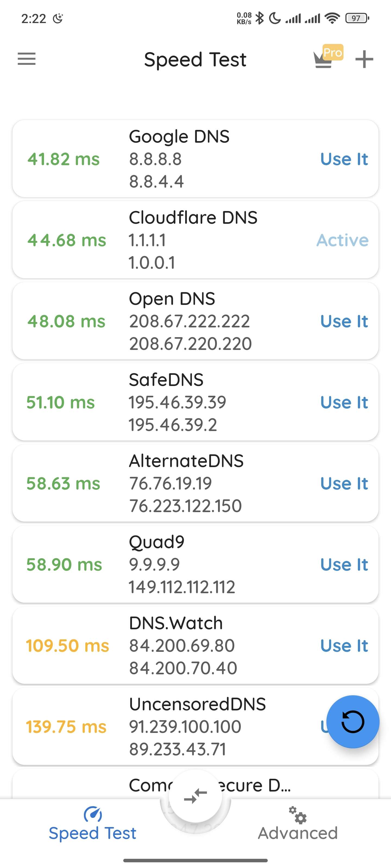The height and width of the screenshot is (868, 391).
Task: Tap the speedometer icon in bottom bar
Action: (93, 814)
